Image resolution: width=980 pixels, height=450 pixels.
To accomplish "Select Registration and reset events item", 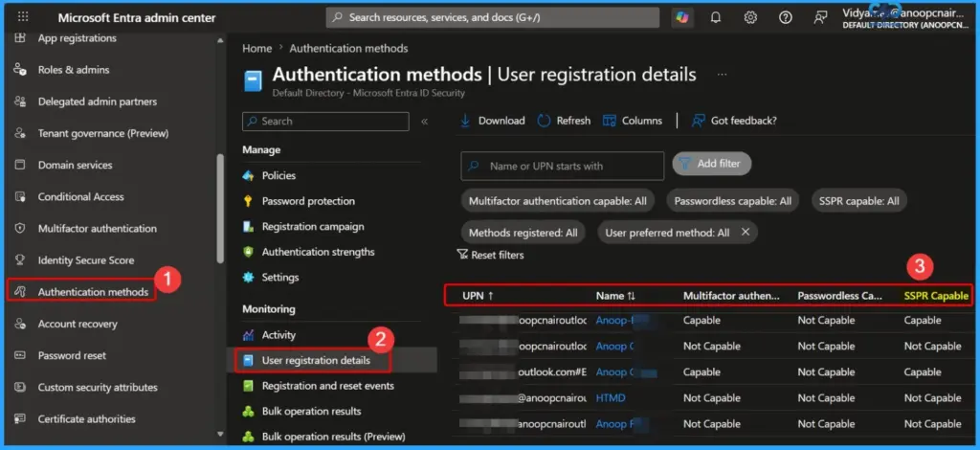I will [327, 386].
